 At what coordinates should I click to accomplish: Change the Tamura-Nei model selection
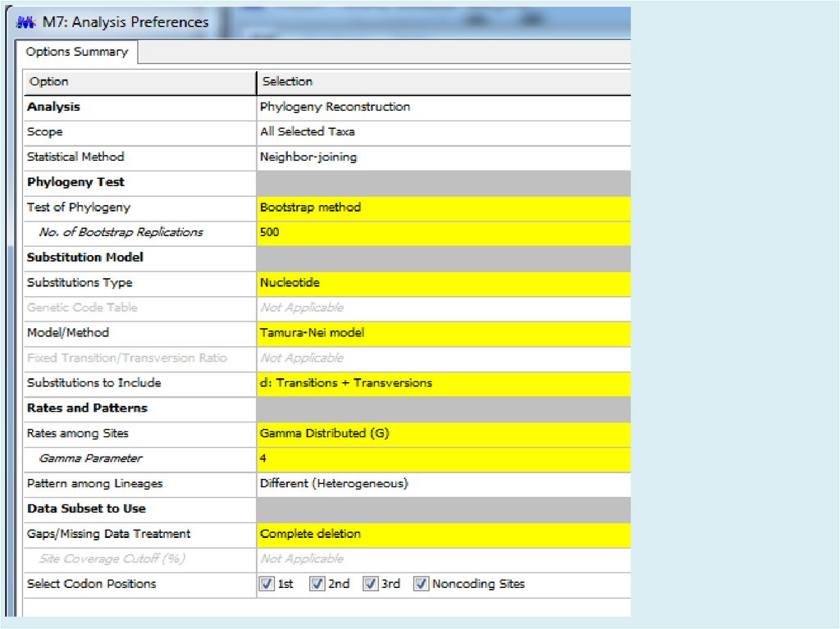tap(443, 333)
